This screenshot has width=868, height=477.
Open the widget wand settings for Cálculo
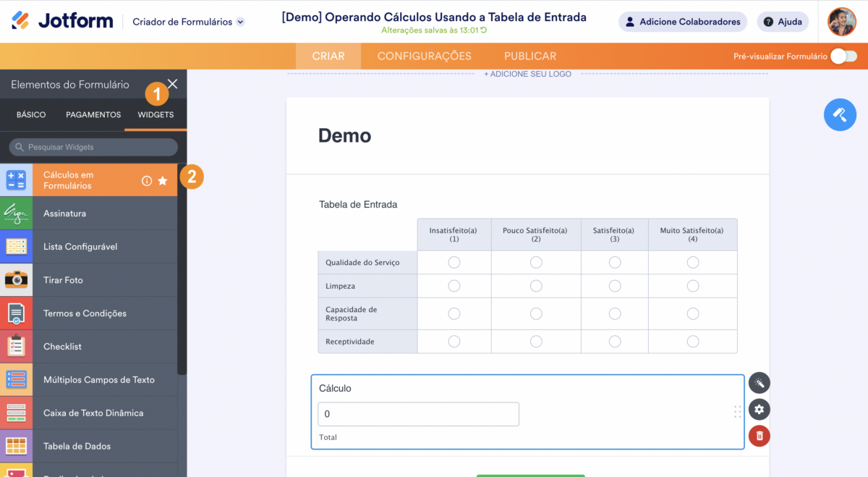click(759, 383)
